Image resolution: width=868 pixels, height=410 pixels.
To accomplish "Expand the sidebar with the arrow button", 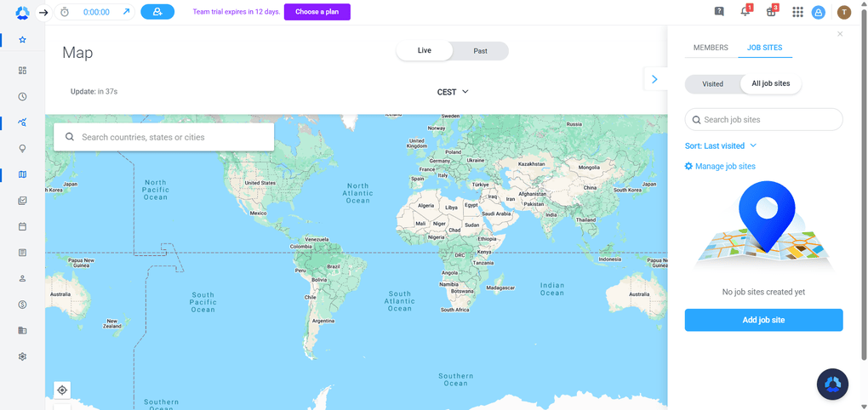I will (43, 12).
